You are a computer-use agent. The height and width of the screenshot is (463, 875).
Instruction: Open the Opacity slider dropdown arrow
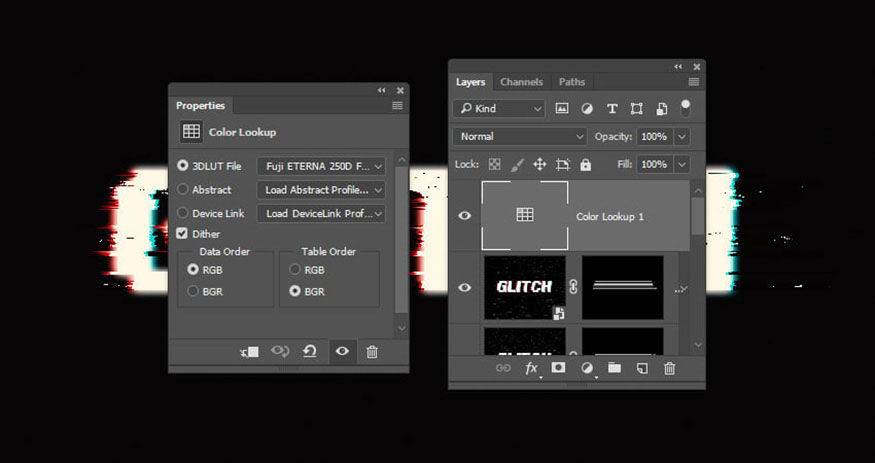pyautogui.click(x=682, y=137)
